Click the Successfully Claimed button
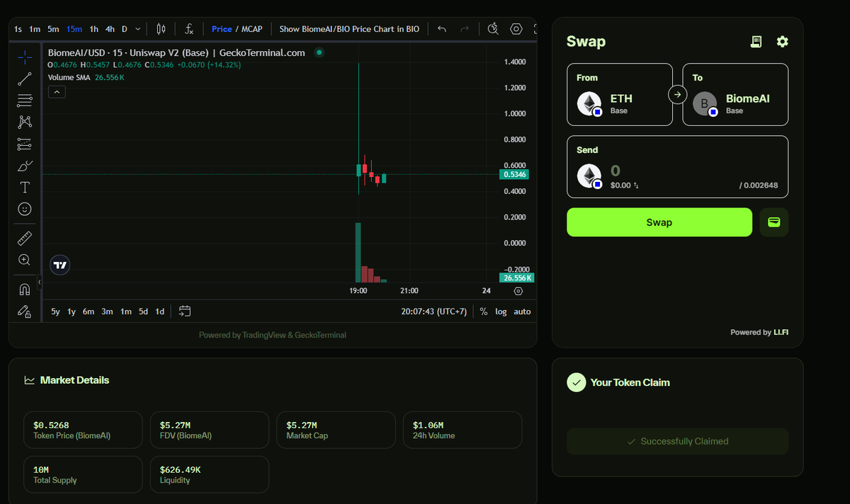This screenshot has height=504, width=850. pyautogui.click(x=678, y=441)
